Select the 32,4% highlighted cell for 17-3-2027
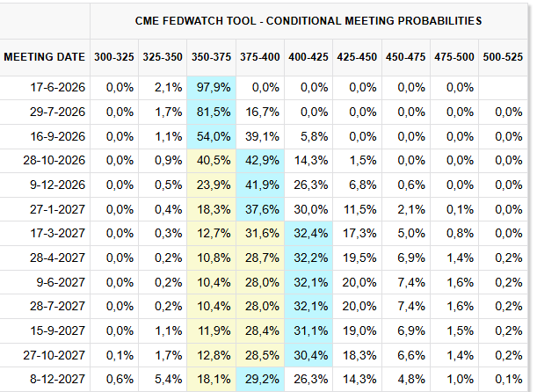The height and width of the screenshot is (392, 537). (x=308, y=234)
